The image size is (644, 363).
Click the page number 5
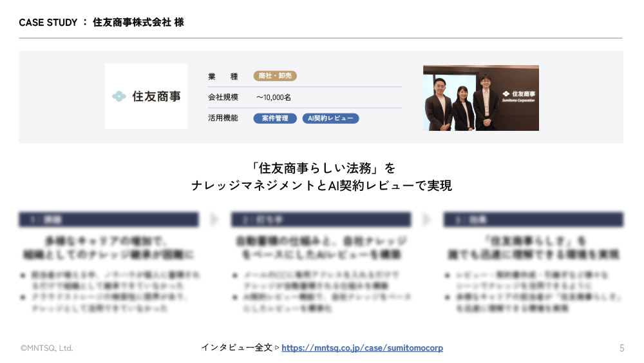coord(622,348)
